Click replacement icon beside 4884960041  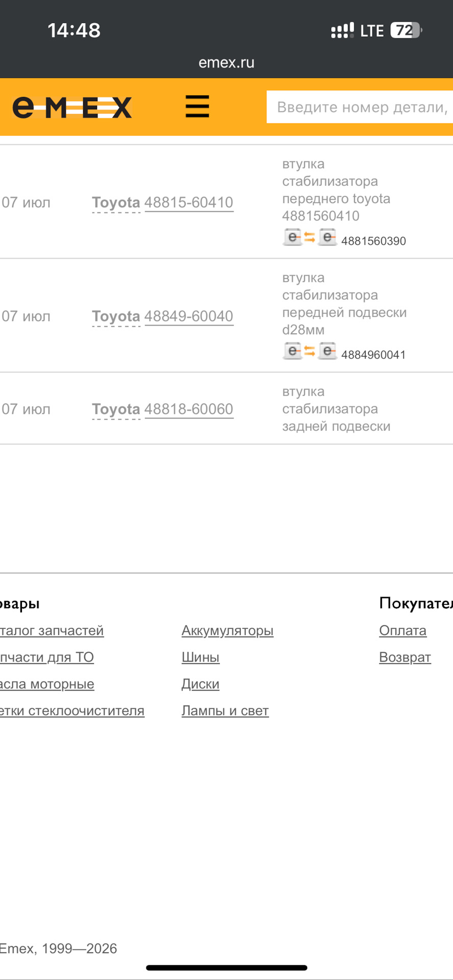point(310,351)
